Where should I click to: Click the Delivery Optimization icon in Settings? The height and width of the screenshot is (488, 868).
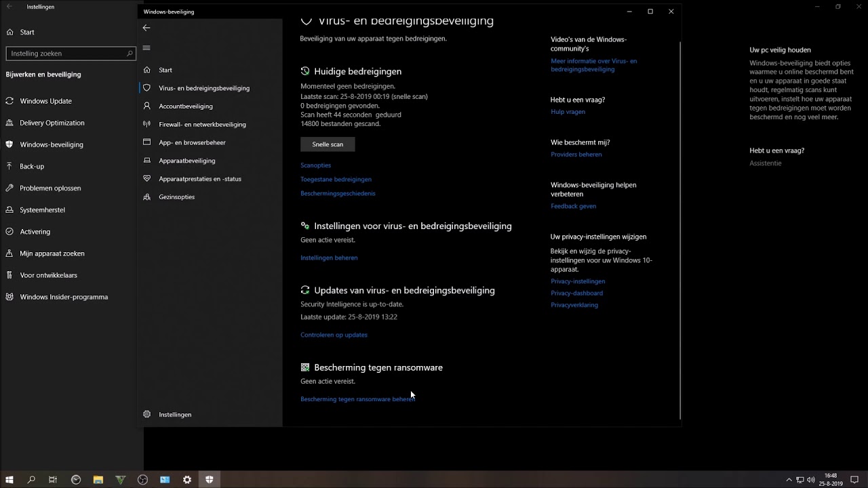pyautogui.click(x=9, y=123)
